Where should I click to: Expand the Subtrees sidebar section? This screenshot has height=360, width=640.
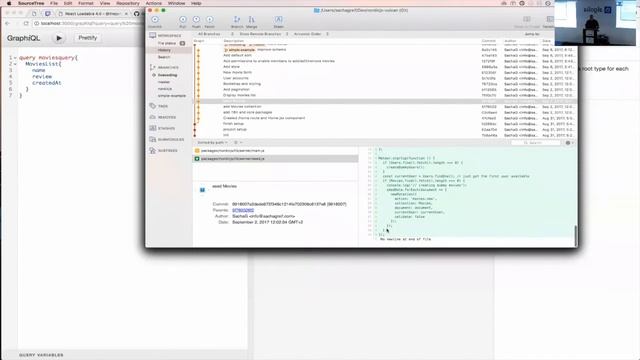[168, 151]
